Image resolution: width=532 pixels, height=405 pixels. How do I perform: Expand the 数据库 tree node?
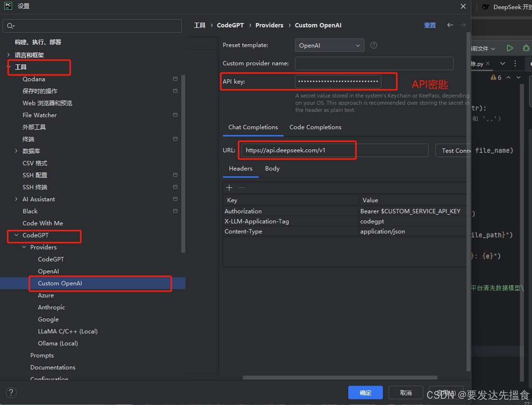click(16, 151)
